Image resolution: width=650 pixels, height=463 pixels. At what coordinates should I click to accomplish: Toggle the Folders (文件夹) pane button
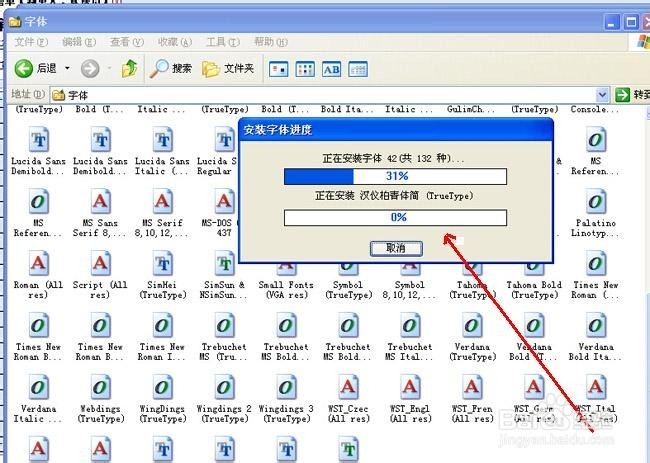coord(228,68)
